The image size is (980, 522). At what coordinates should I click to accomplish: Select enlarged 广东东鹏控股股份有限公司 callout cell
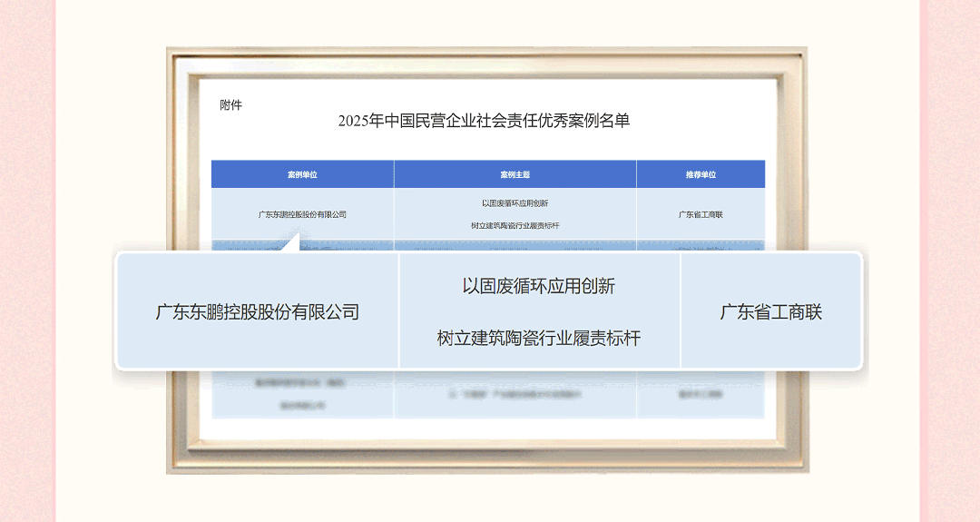[258, 312]
